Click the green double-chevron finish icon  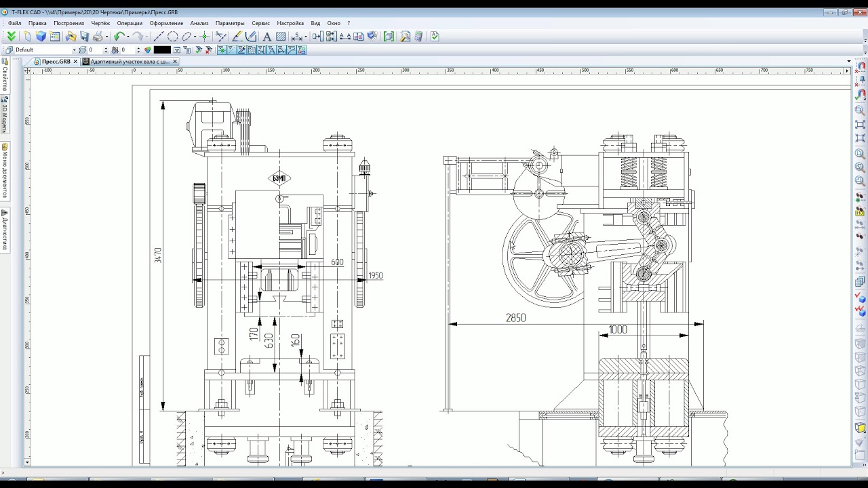click(x=11, y=37)
